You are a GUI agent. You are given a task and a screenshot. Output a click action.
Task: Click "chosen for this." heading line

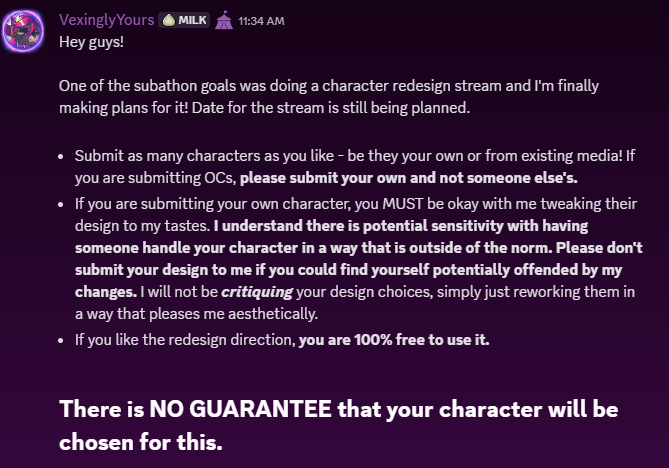click(141, 441)
